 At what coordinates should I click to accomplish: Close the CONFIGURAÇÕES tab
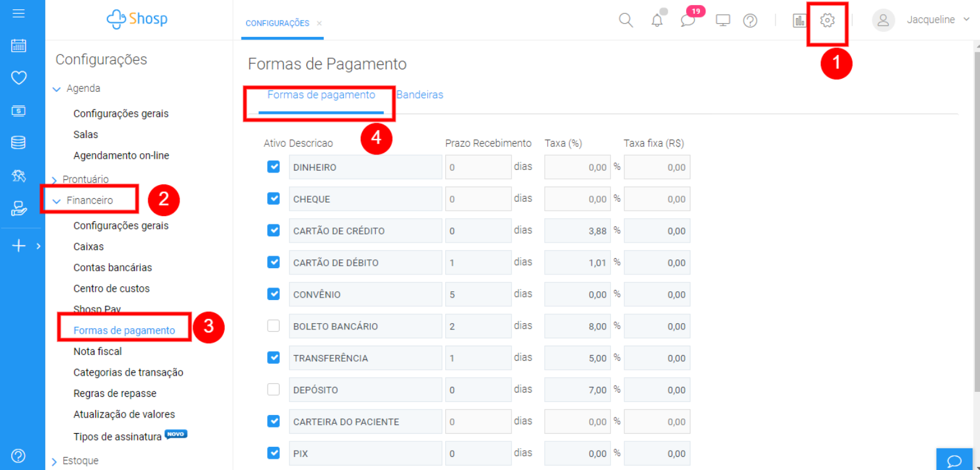[319, 23]
